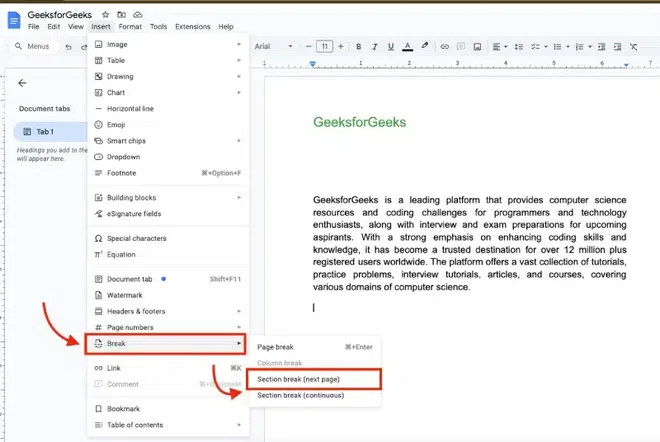Open the Tools menu
The height and width of the screenshot is (442, 660).
(158, 27)
